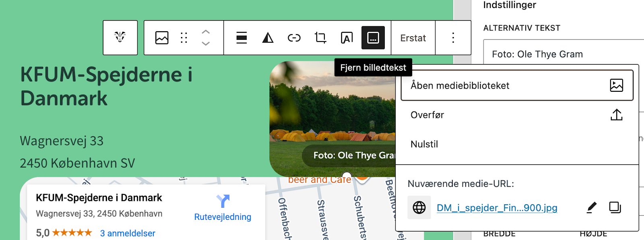Click the alternative text input field

pyautogui.click(x=563, y=54)
